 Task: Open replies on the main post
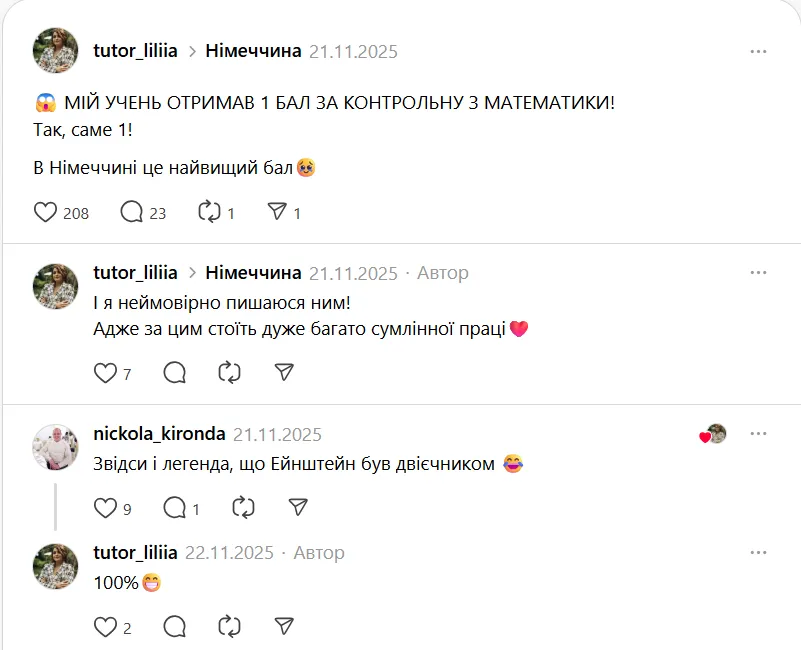click(131, 212)
